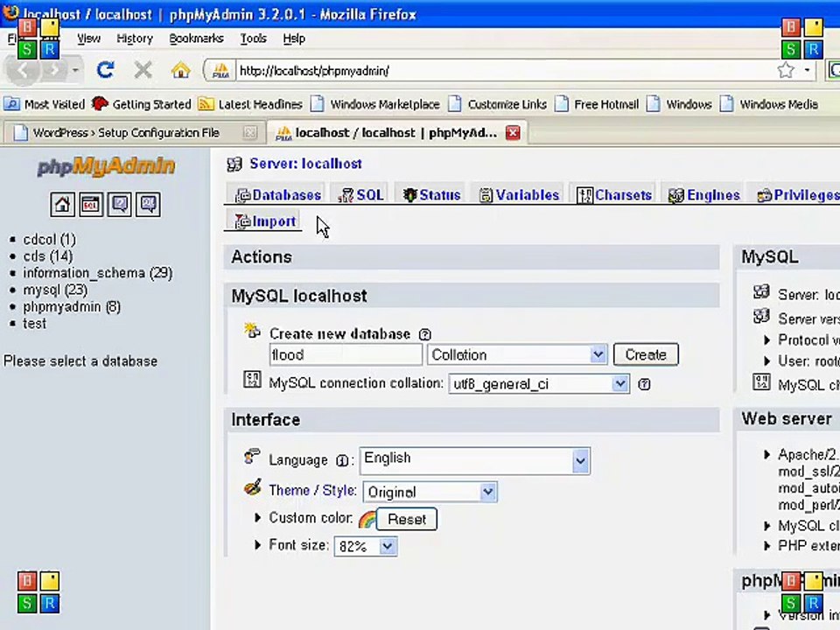Viewport: 840px width, 630px height.
Task: Click the phpMyAdmin logo
Action: (x=106, y=166)
